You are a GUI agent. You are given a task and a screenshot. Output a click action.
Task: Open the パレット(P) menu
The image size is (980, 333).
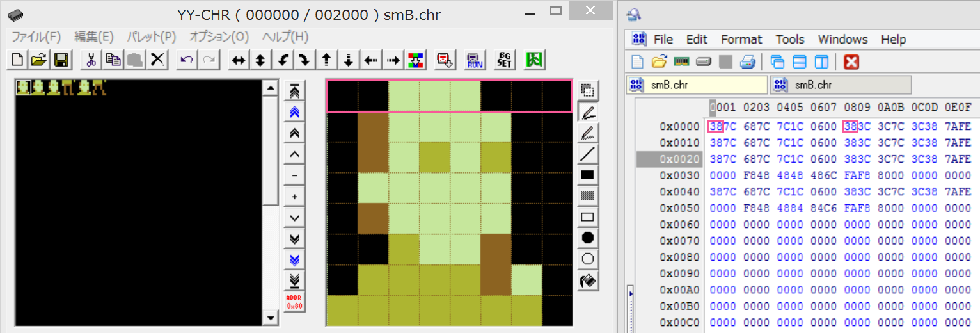click(152, 37)
